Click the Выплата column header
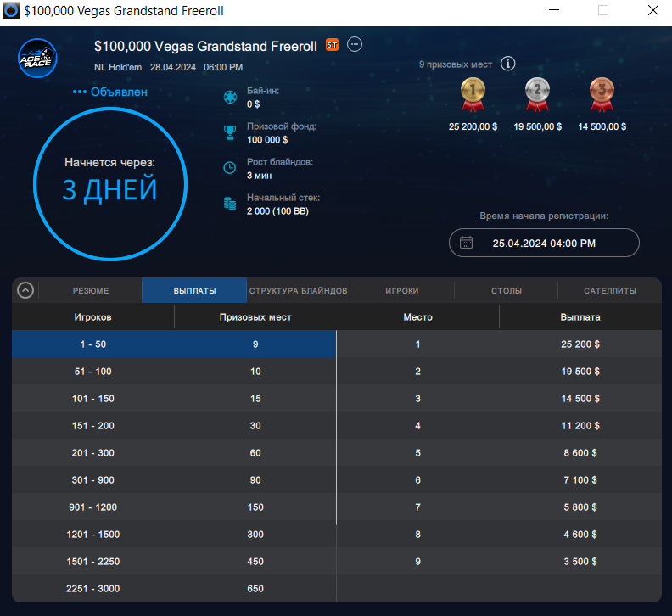 (580, 317)
